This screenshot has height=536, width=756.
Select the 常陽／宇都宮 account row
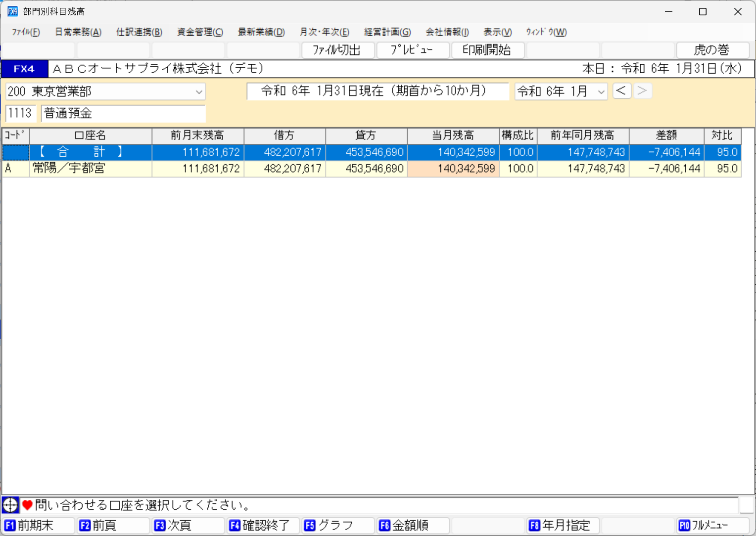pyautogui.click(x=89, y=168)
